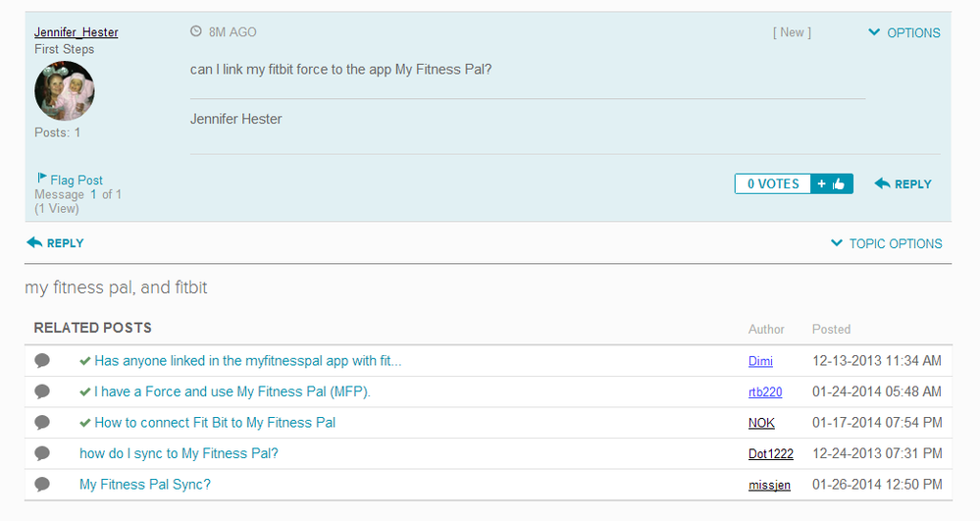This screenshot has height=521, width=980.
Task: Click the solved checkmark on 'How to connect' row
Action: (x=85, y=423)
